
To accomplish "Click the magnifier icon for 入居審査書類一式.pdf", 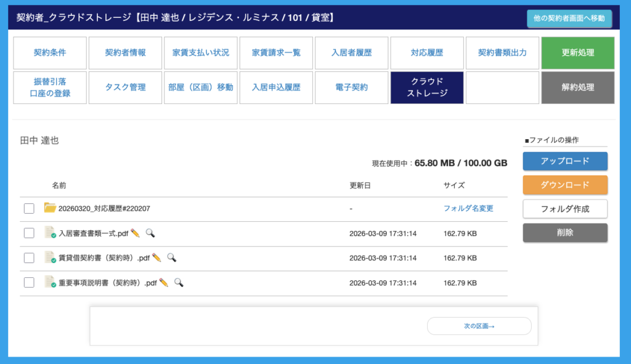I will pos(150,233).
